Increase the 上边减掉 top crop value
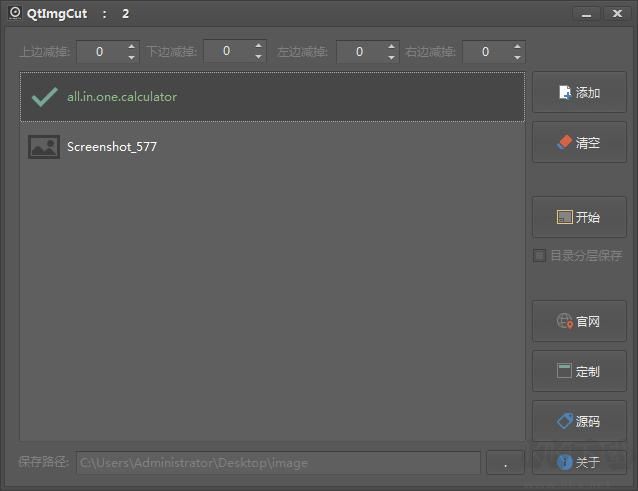Image resolution: width=638 pixels, height=491 pixels. [x=131, y=46]
